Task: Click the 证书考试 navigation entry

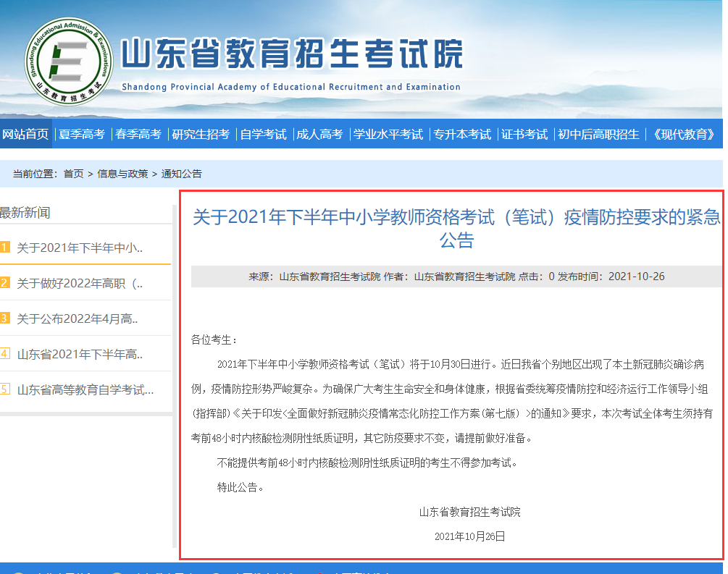Action: 524,134
